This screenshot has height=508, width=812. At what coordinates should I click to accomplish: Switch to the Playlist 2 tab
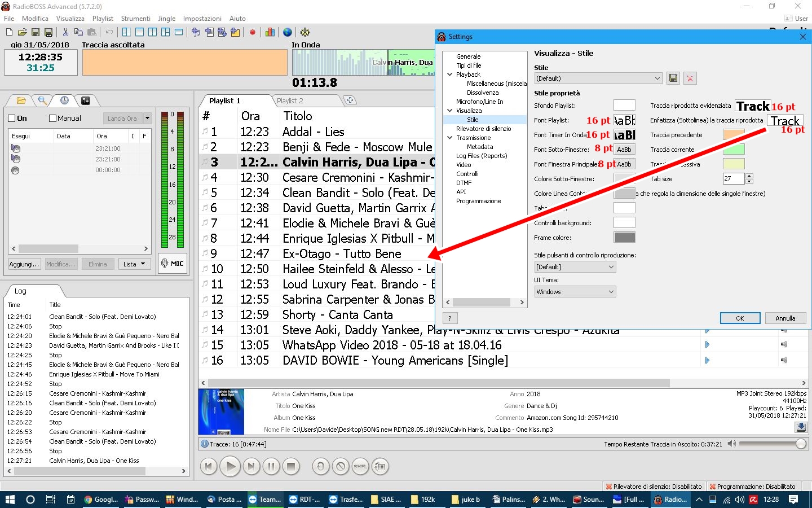pos(290,100)
